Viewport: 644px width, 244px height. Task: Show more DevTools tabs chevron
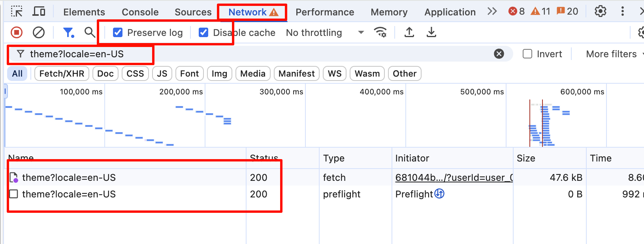492,12
